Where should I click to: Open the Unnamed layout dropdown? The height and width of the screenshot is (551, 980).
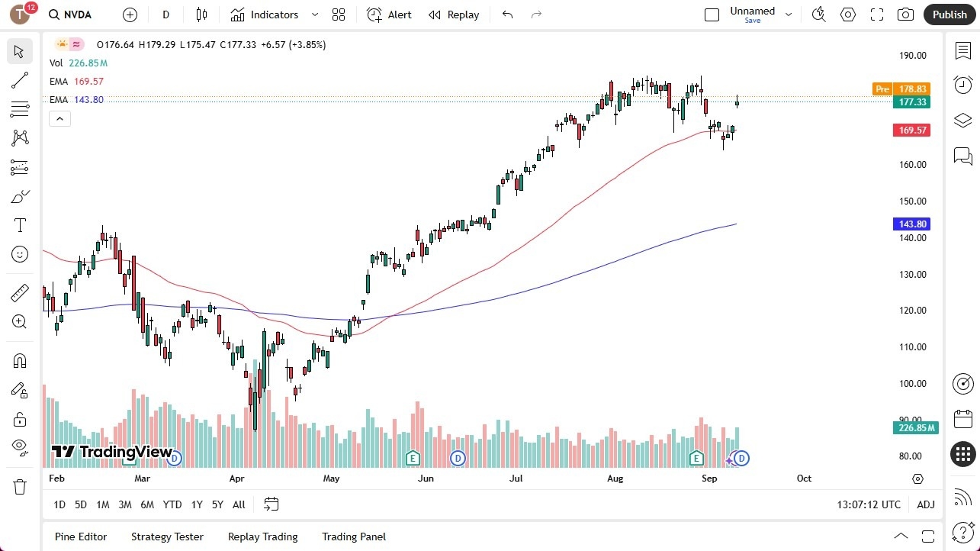pos(789,12)
